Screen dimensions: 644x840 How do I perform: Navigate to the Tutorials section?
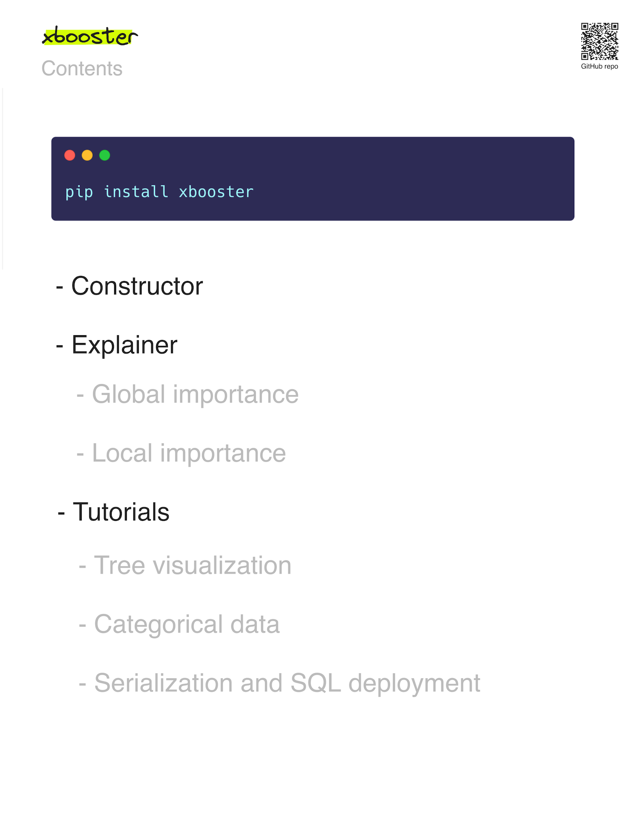[x=121, y=512]
